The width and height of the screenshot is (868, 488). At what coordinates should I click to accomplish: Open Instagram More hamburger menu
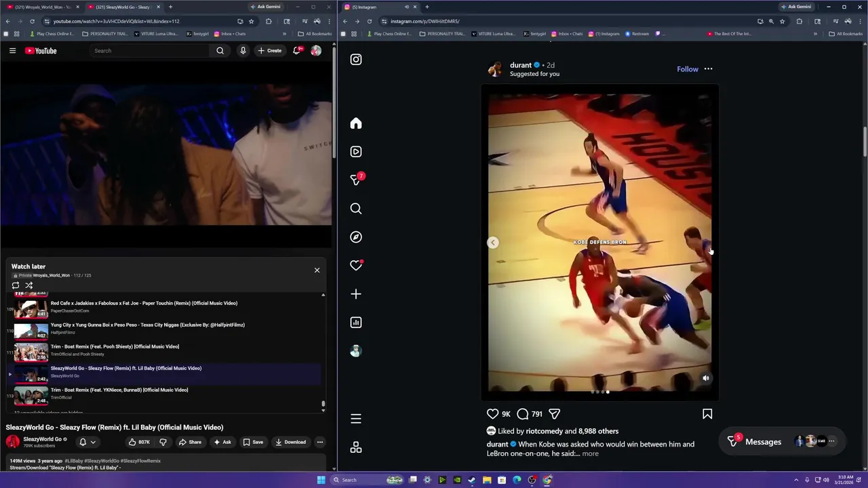[x=356, y=419]
